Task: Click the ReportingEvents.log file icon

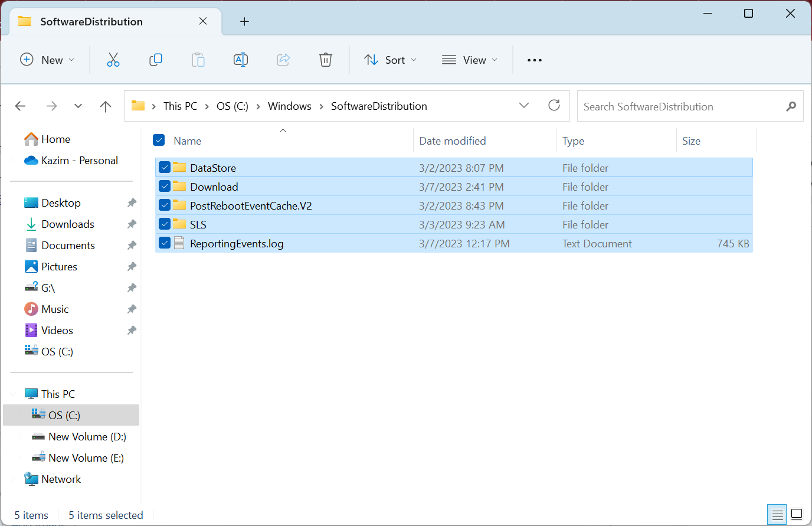Action: [179, 243]
